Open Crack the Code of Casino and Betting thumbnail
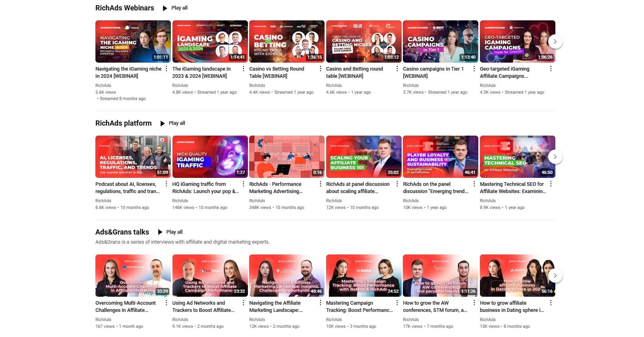The width and height of the screenshot is (644, 337). [364, 41]
